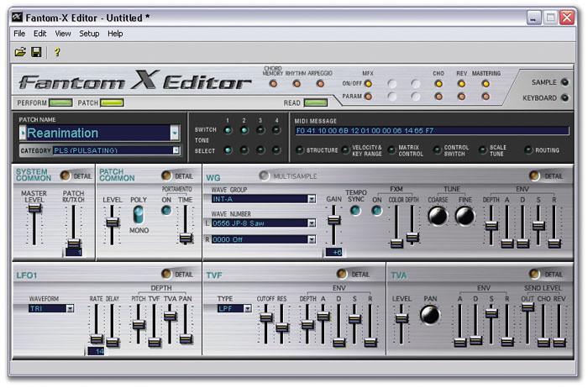The width and height of the screenshot is (588, 388).
Task: Click the Master Level slider in System Common
Action: (x=35, y=209)
